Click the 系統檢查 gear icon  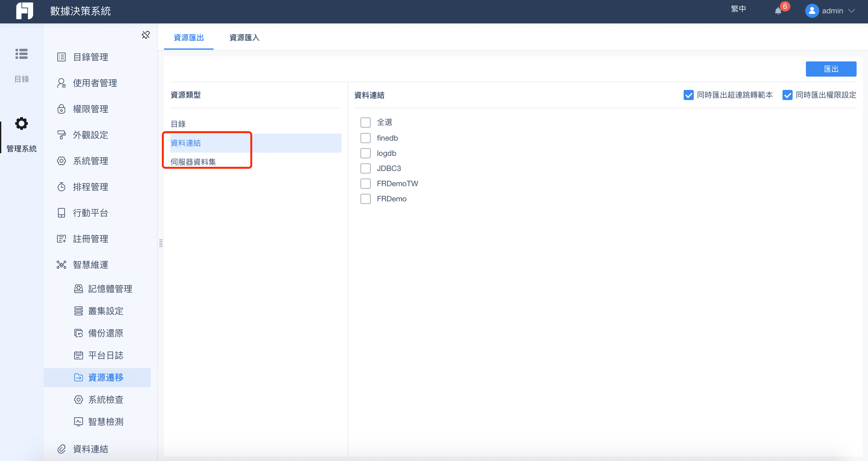(x=79, y=399)
